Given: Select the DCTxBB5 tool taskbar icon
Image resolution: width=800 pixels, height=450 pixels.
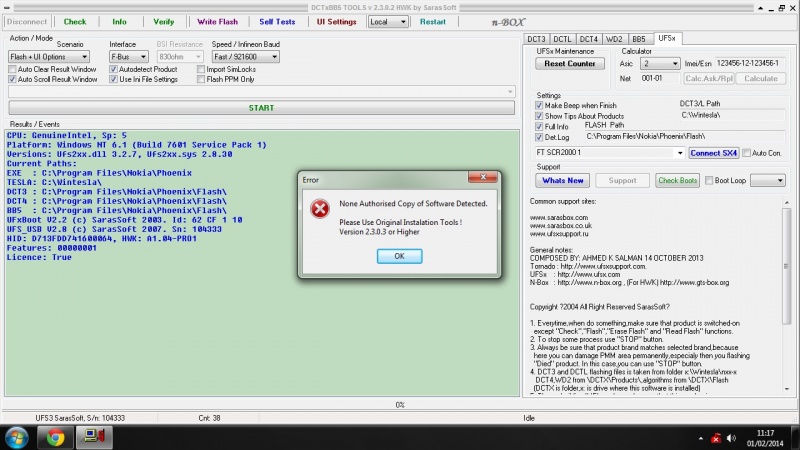Looking at the screenshot, I should click(x=94, y=437).
